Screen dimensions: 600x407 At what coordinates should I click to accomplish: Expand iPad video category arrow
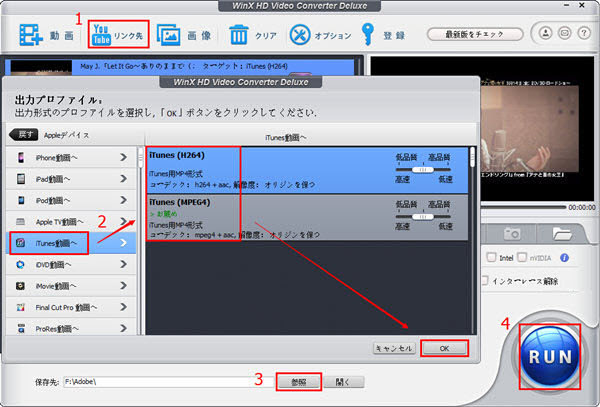[123, 179]
